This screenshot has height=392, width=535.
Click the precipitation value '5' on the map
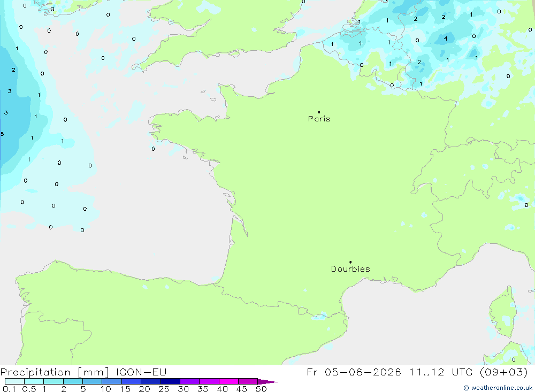click(x=2, y=134)
